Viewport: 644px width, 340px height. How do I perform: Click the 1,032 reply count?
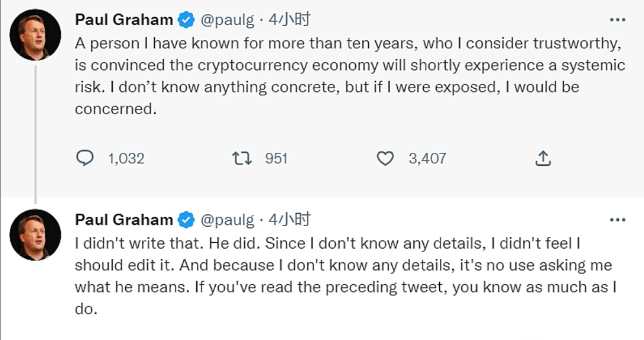coord(126,158)
